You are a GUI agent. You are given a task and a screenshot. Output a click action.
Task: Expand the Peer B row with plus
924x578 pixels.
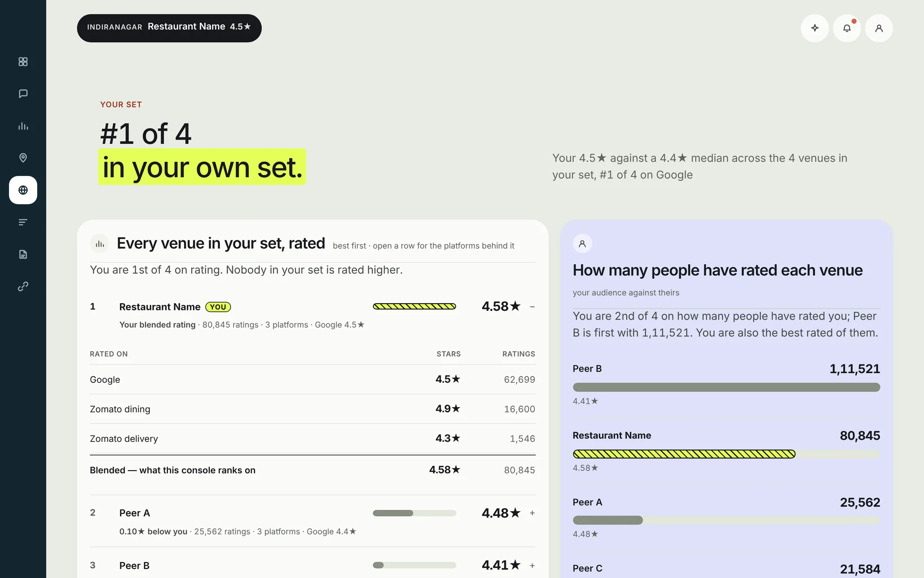pyautogui.click(x=532, y=566)
